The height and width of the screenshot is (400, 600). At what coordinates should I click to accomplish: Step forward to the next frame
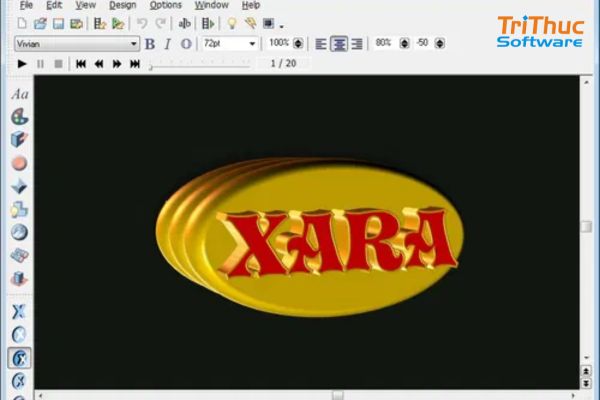(117, 64)
